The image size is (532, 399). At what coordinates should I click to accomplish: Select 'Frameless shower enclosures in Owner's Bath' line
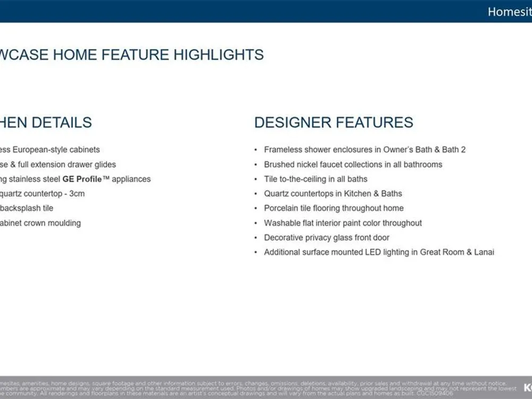click(365, 149)
